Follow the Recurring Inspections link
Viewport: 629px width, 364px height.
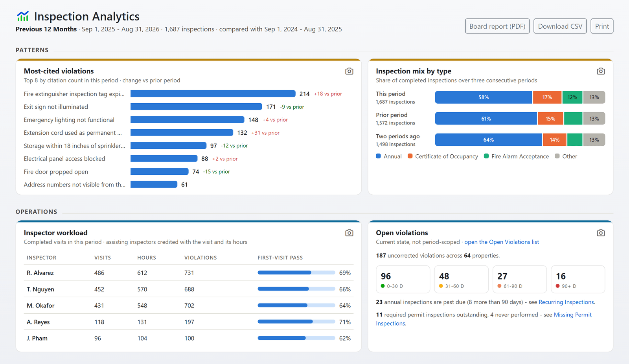tap(566, 302)
